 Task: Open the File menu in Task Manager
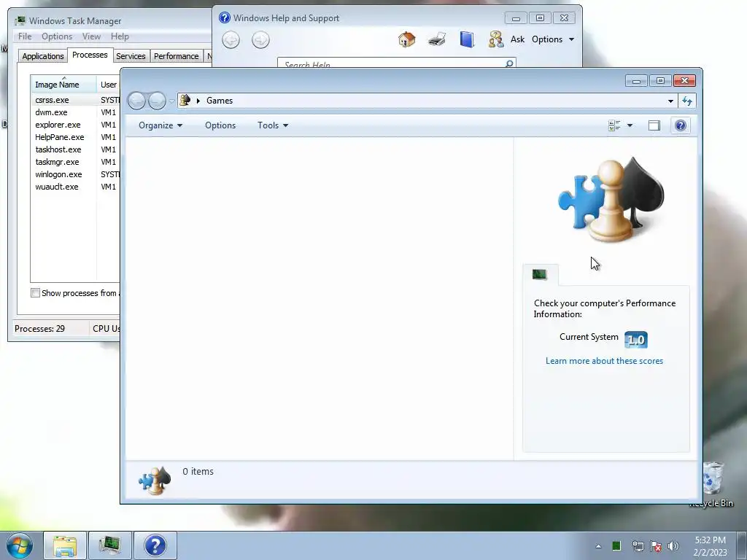25,36
